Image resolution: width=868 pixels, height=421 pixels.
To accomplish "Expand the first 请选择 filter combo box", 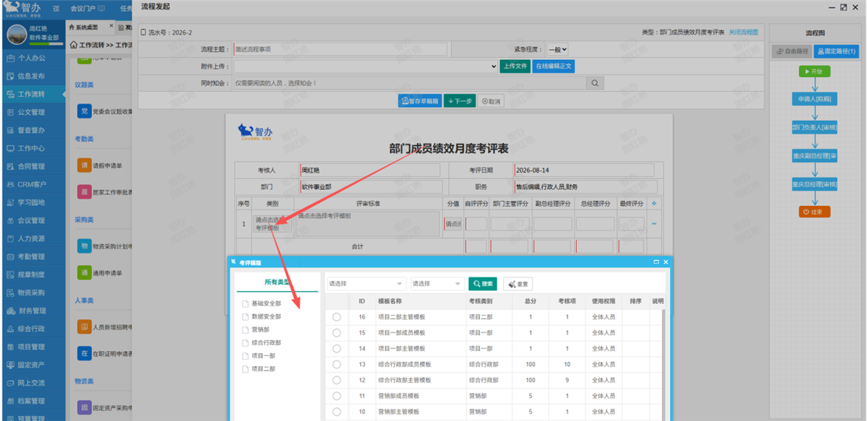I will pos(366,284).
